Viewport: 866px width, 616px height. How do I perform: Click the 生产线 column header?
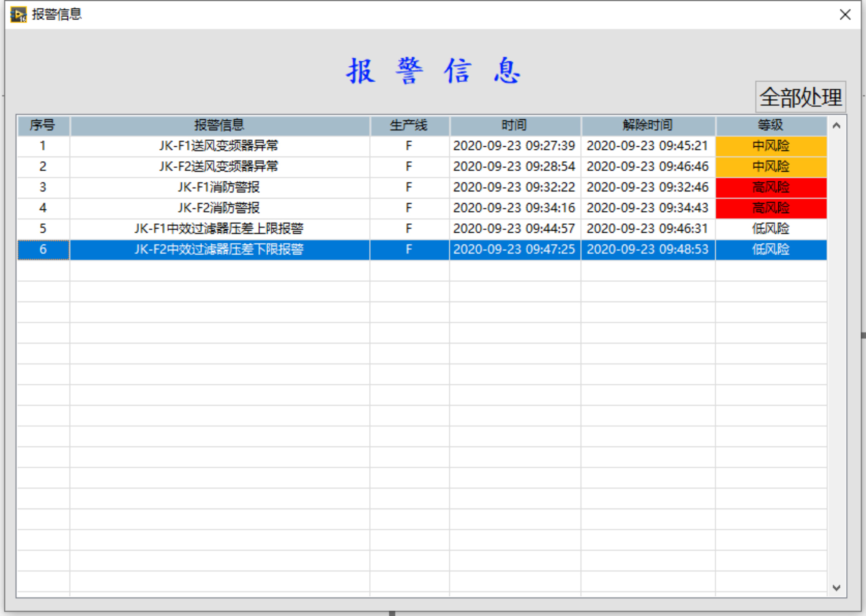pyautogui.click(x=409, y=125)
